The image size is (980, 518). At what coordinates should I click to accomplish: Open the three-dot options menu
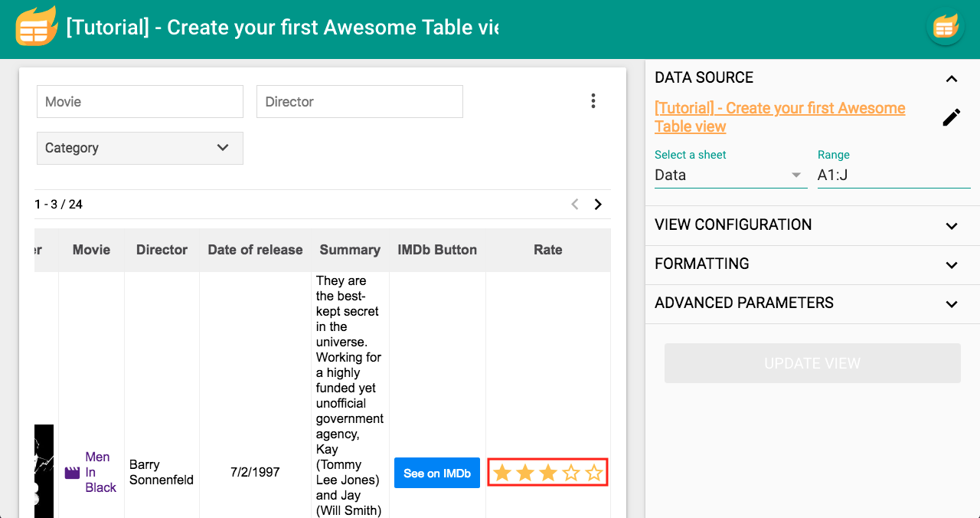(593, 101)
